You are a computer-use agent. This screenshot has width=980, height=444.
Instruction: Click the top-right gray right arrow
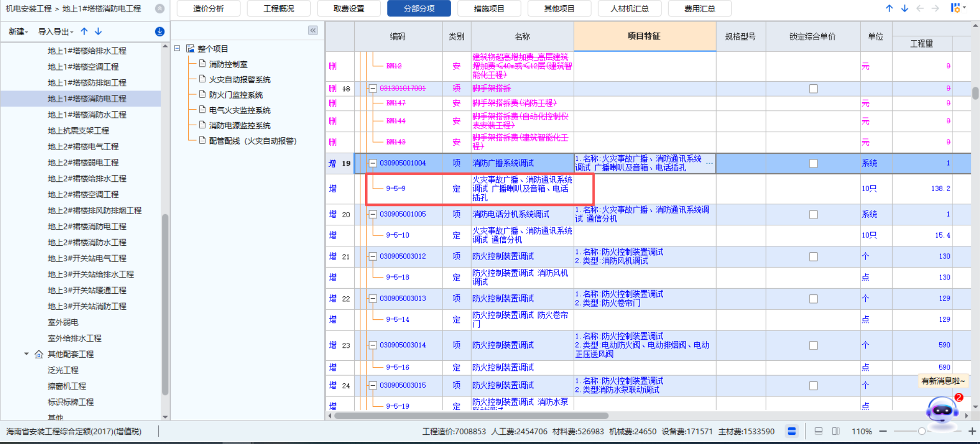pos(935,8)
